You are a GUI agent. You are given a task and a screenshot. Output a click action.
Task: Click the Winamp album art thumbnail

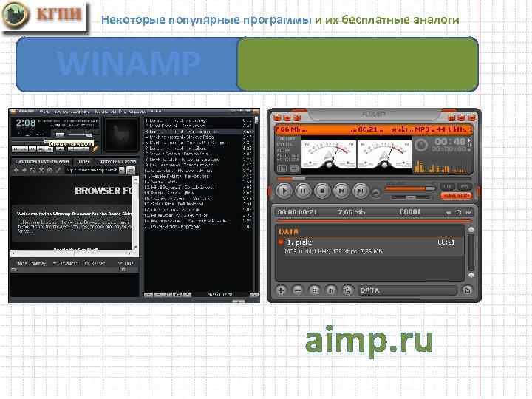point(121,134)
